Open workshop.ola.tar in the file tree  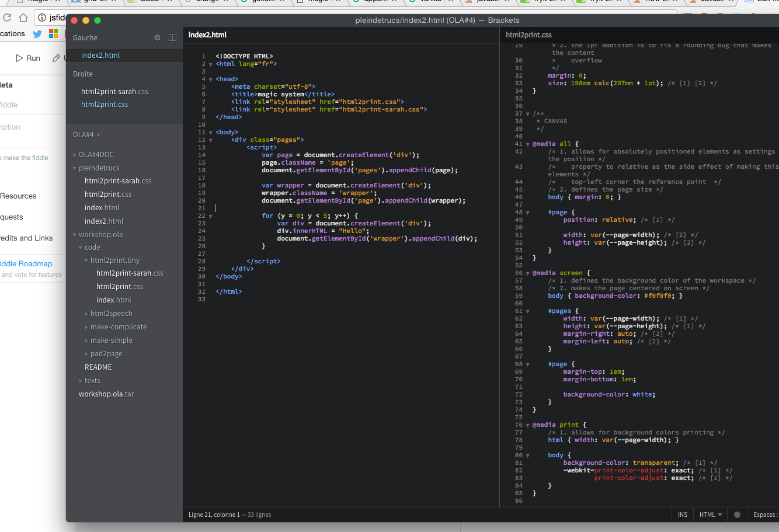point(106,394)
